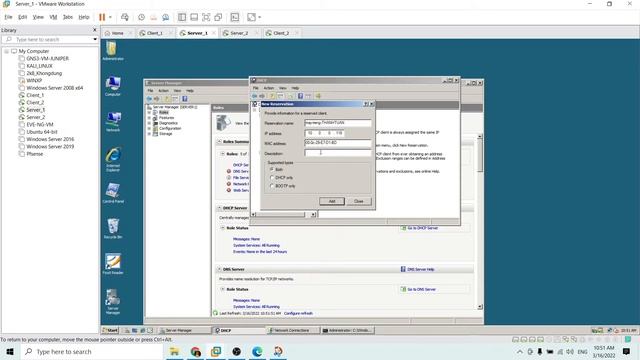Click the guest Start button
Image resolution: width=640 pixels, height=360 pixels.
point(110,330)
